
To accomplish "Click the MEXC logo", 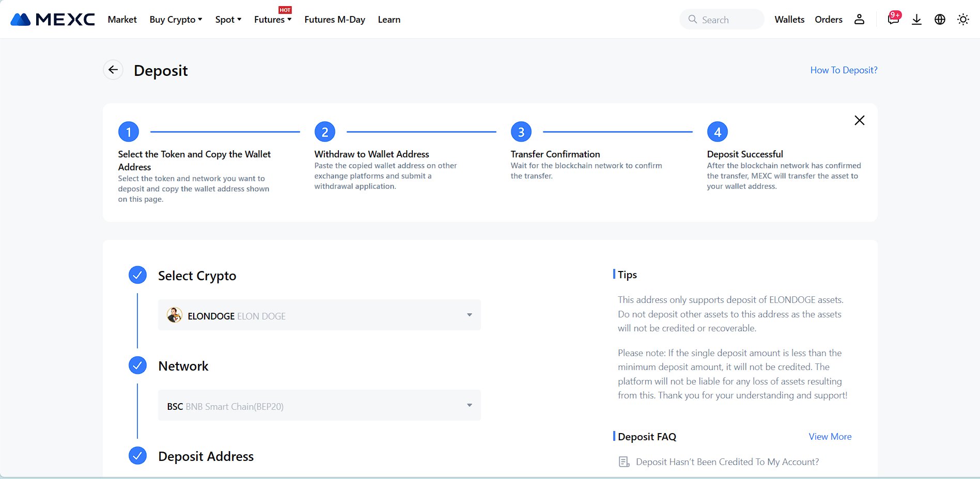I will [53, 20].
